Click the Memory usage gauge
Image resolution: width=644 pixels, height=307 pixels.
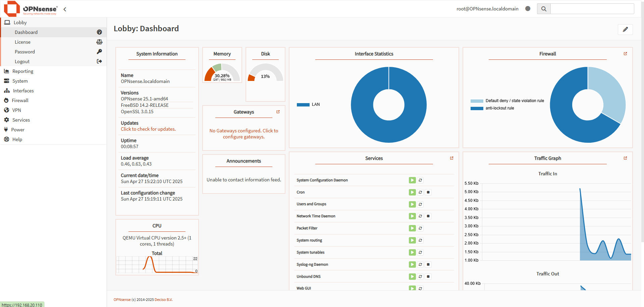222,72
